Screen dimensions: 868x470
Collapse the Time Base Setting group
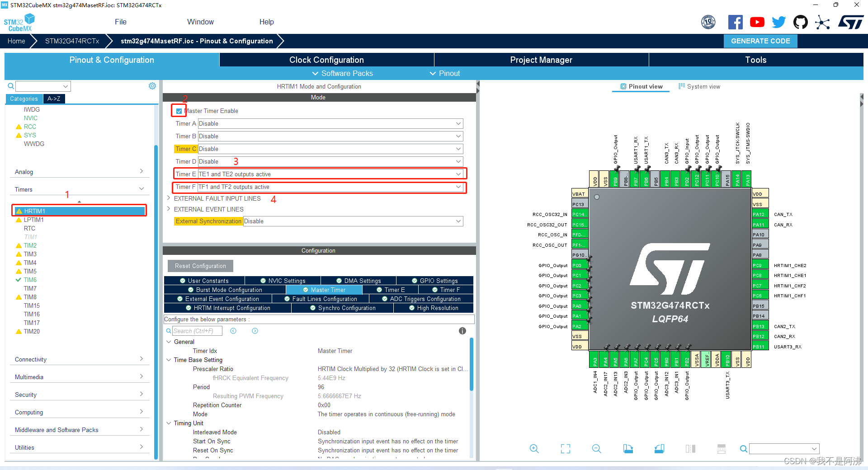[169, 360]
